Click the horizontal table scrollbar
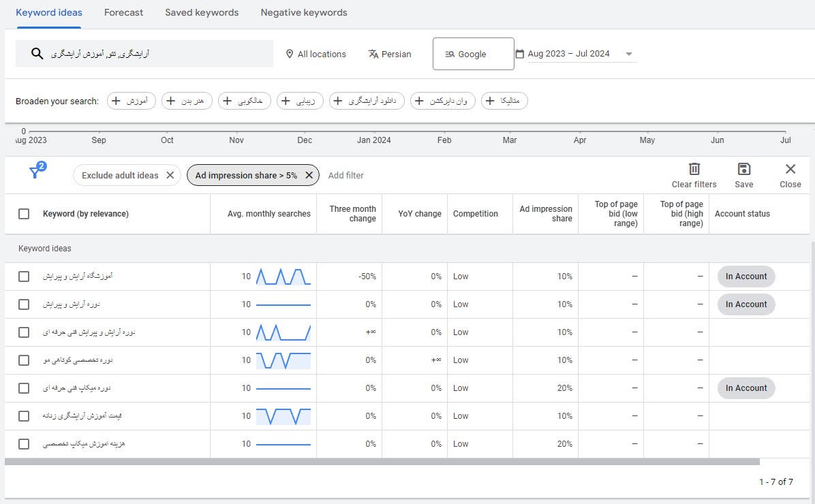 (382, 462)
